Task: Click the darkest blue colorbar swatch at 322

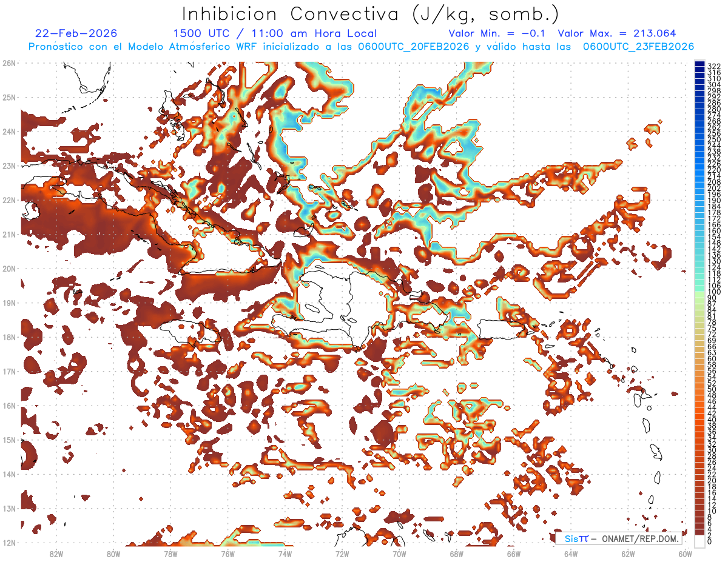Action: tap(699, 64)
